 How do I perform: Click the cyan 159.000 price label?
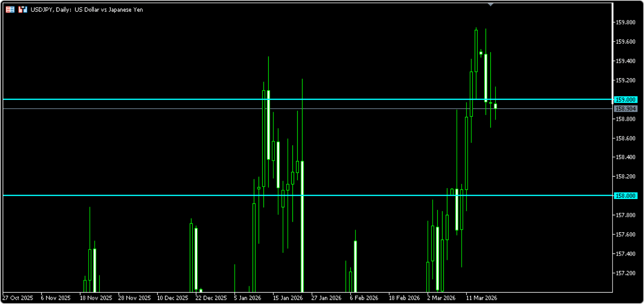click(x=626, y=100)
